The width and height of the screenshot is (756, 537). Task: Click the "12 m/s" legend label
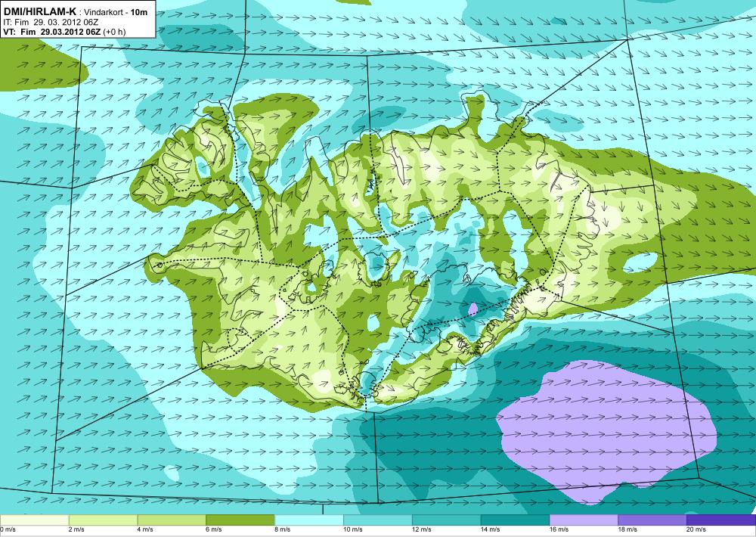coord(422,529)
